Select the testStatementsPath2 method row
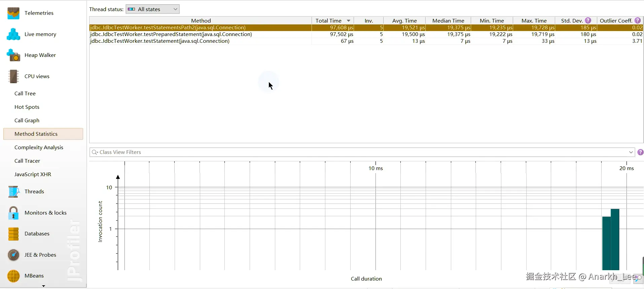The image size is (644, 289). [x=366, y=28]
